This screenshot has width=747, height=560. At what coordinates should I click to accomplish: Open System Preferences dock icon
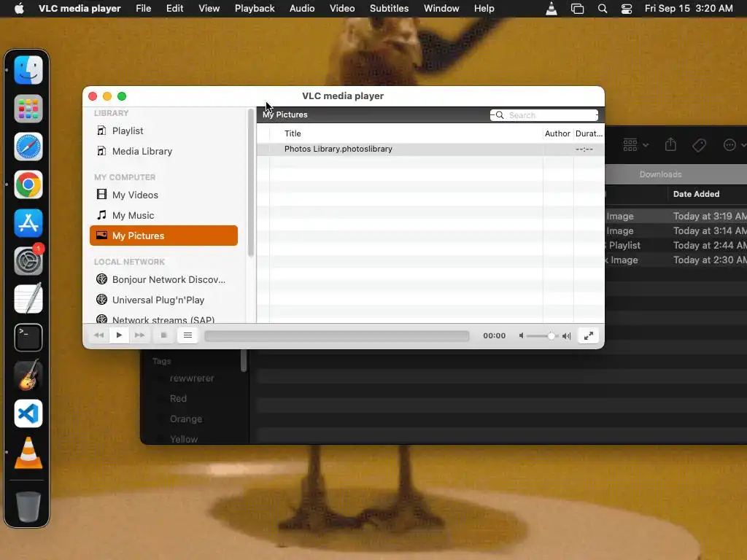(28, 261)
